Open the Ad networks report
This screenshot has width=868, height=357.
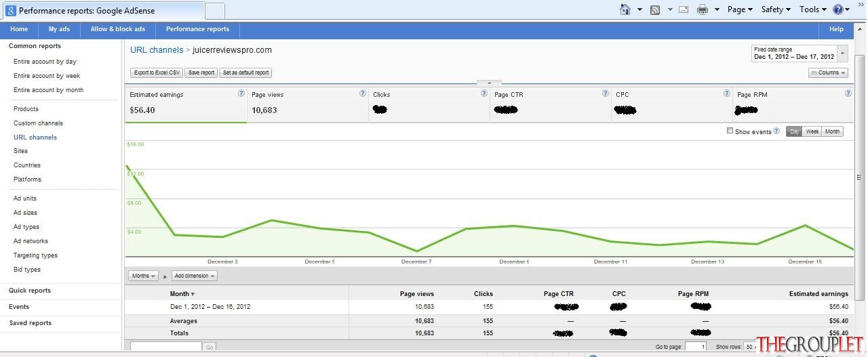click(x=31, y=241)
